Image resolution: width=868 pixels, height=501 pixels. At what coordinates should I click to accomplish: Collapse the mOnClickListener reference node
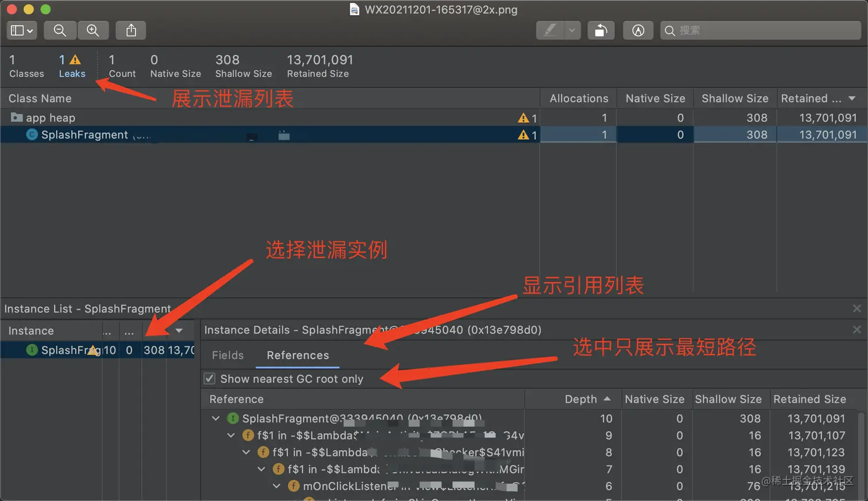click(276, 485)
